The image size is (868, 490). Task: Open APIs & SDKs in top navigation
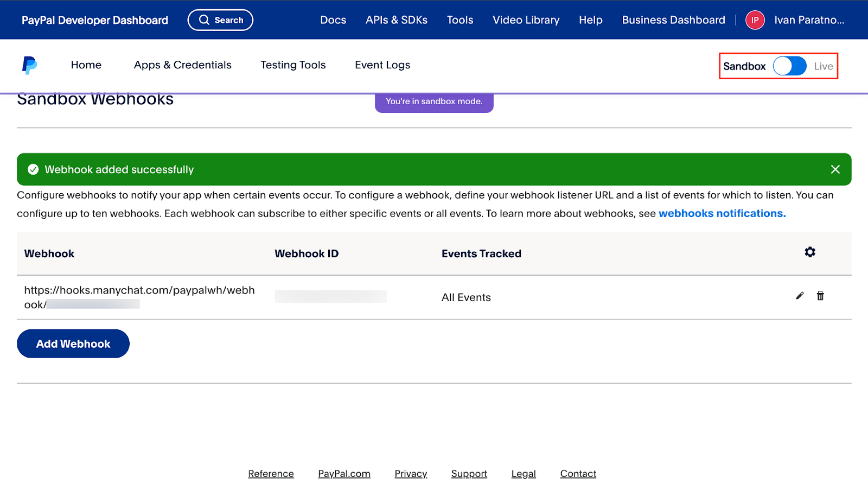(x=396, y=20)
